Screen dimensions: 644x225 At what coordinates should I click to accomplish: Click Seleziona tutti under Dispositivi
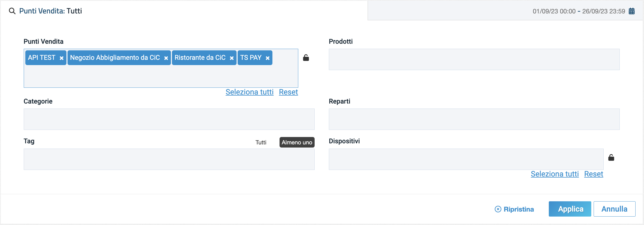[555, 174]
